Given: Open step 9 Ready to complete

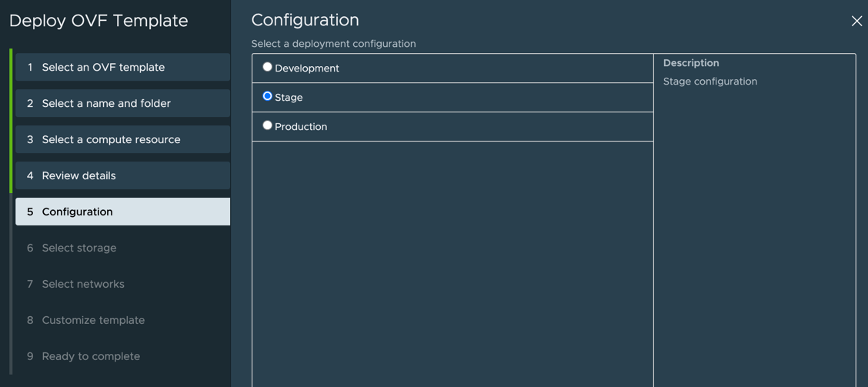Looking at the screenshot, I should [122, 356].
